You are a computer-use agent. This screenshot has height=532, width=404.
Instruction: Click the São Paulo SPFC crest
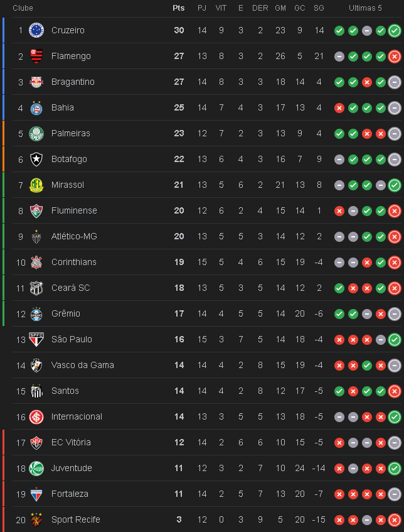36,339
